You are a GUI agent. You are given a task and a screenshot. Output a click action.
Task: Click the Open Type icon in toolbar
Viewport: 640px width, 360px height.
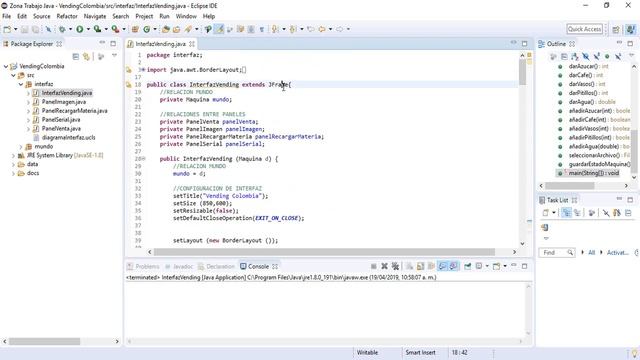click(x=166, y=29)
